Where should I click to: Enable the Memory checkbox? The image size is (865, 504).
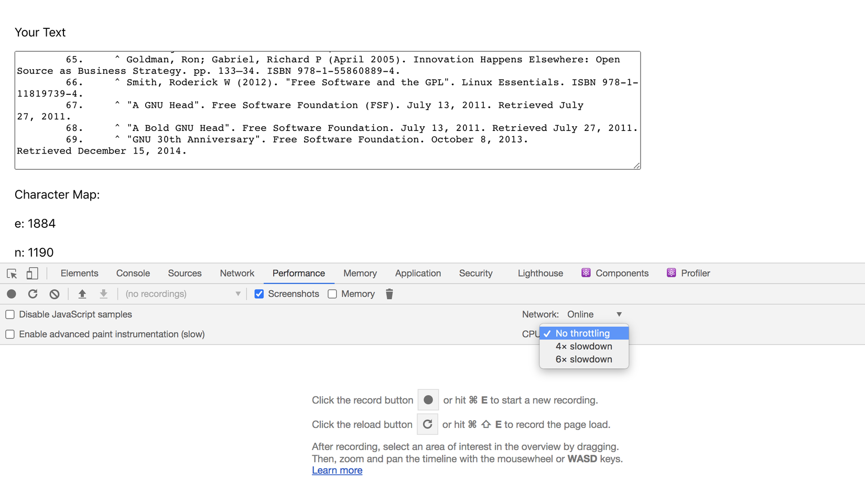click(332, 294)
